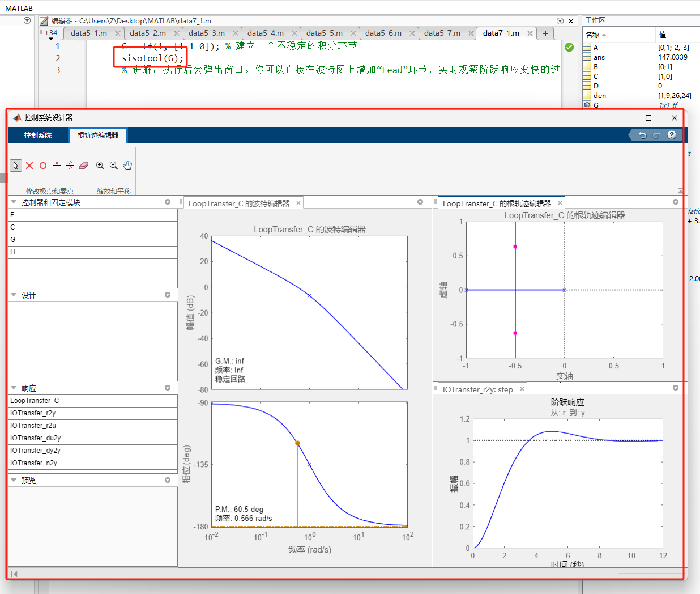
Task: Click the upper magenta closed-loop pole on root locus
Action: click(515, 247)
